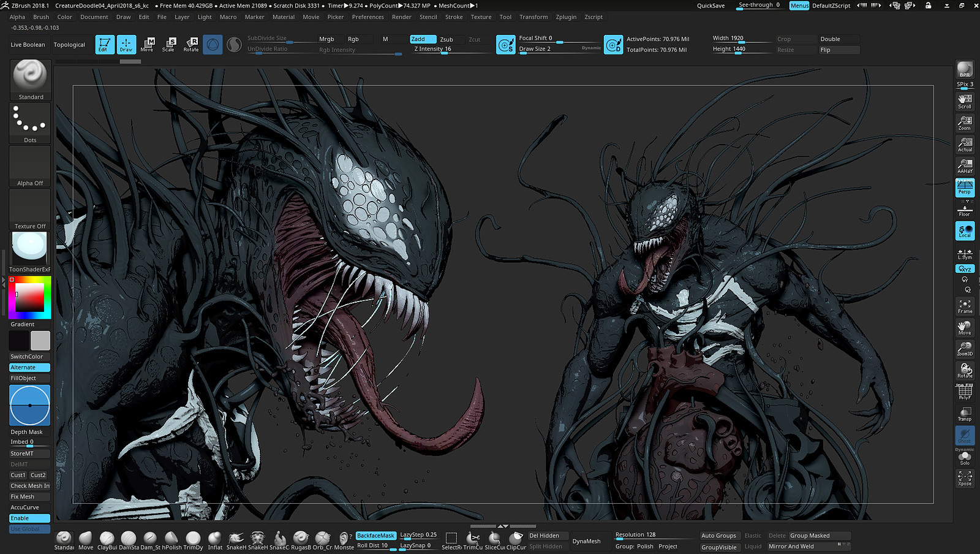Click the lock interface icon
This screenshot has height=554, width=980.
tap(929, 6)
